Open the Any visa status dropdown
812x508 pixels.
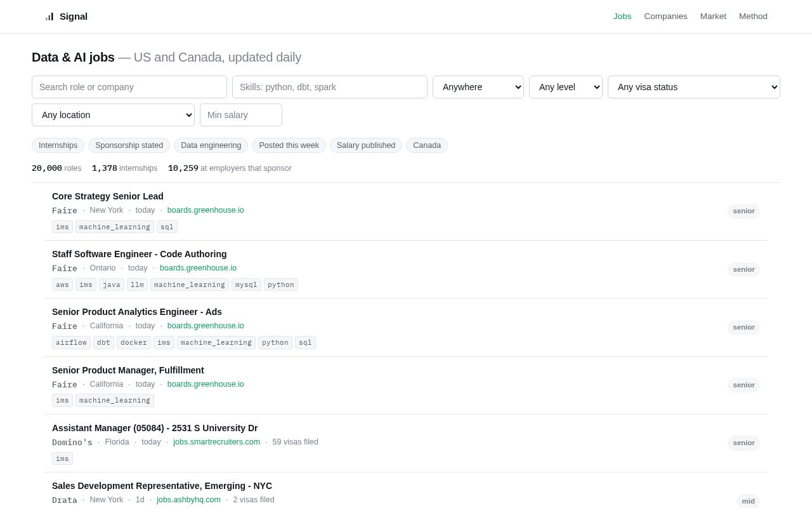pyautogui.click(x=694, y=87)
